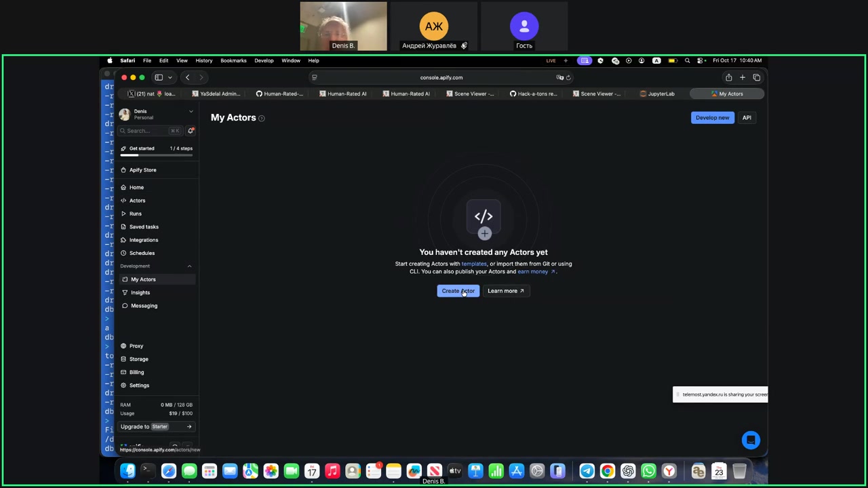The height and width of the screenshot is (488, 868).
Task: Open Settings in the sidebar
Action: coord(139,385)
